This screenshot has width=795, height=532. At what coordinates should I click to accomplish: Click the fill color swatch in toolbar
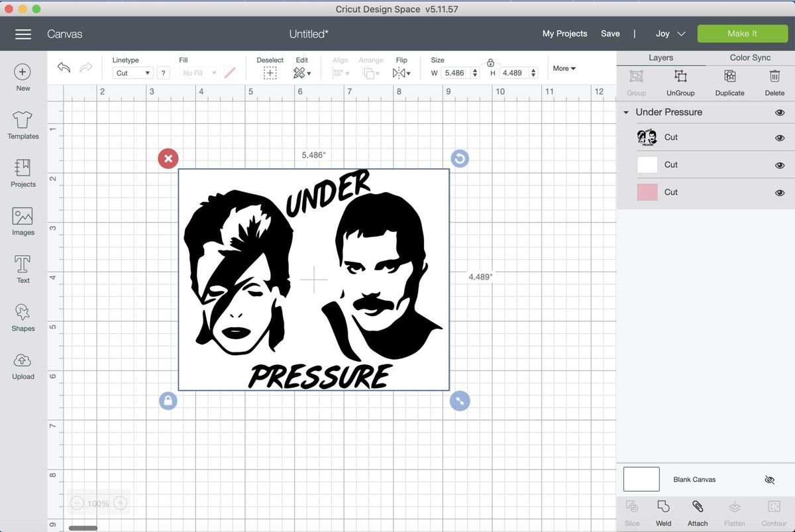coord(230,73)
